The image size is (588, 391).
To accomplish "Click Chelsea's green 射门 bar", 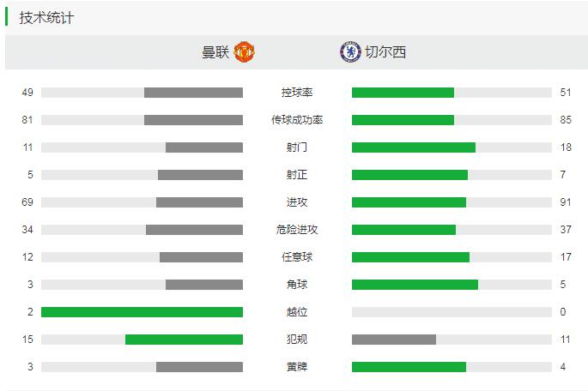I will tap(413, 147).
